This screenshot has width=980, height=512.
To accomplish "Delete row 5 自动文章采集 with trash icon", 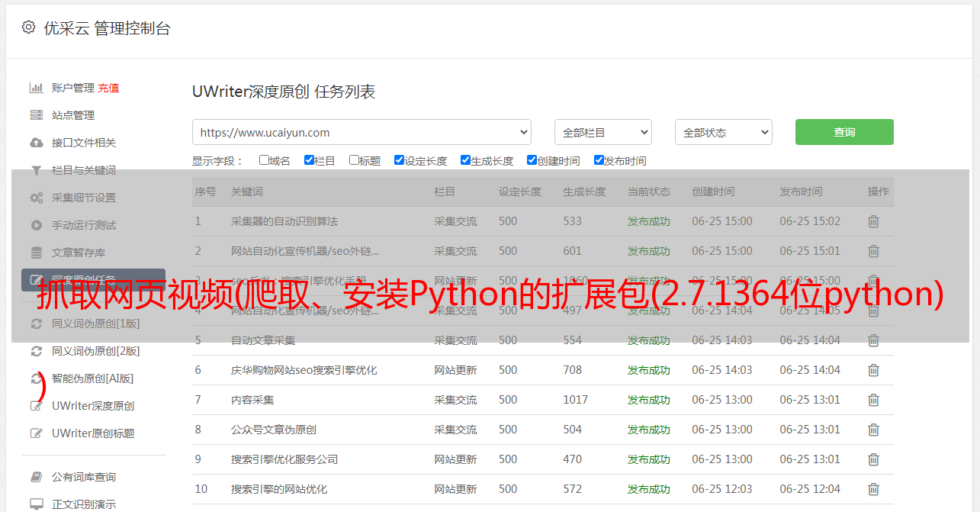I will point(873,340).
